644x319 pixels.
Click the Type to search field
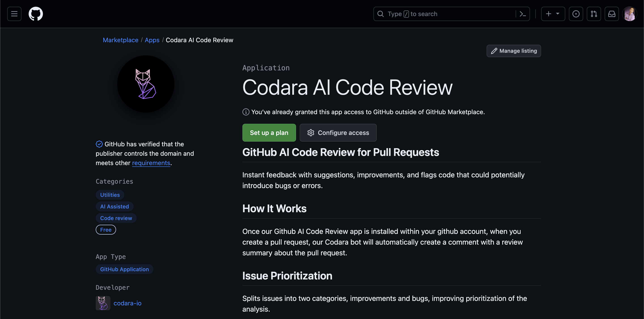tap(445, 14)
